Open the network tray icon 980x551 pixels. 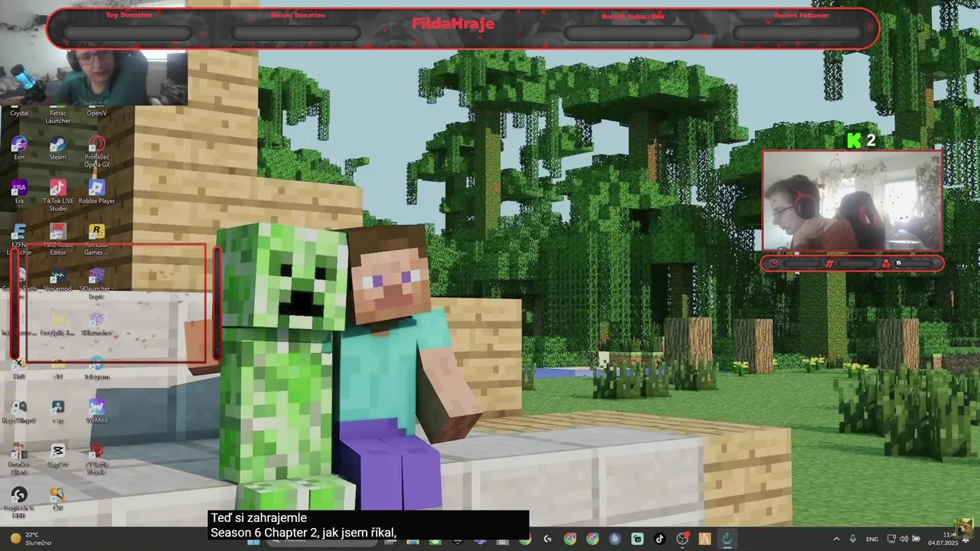pos(892,539)
